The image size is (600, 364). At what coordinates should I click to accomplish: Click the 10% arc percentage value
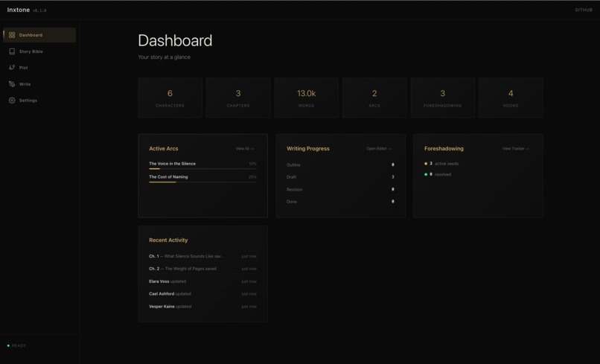[252, 164]
